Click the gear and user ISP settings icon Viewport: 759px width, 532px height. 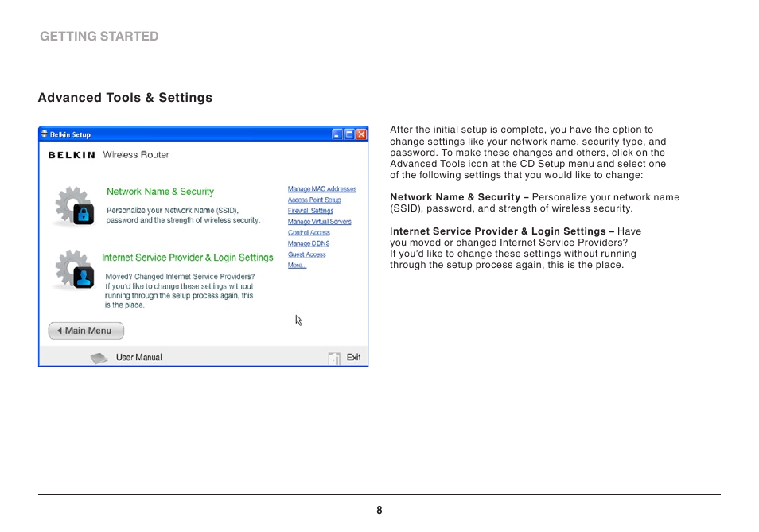coord(75,270)
